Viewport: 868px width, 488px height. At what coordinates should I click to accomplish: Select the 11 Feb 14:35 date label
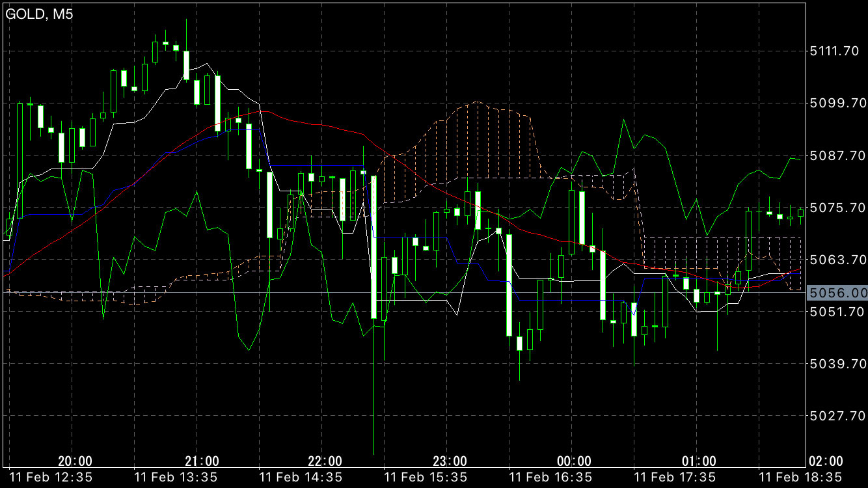click(x=301, y=477)
